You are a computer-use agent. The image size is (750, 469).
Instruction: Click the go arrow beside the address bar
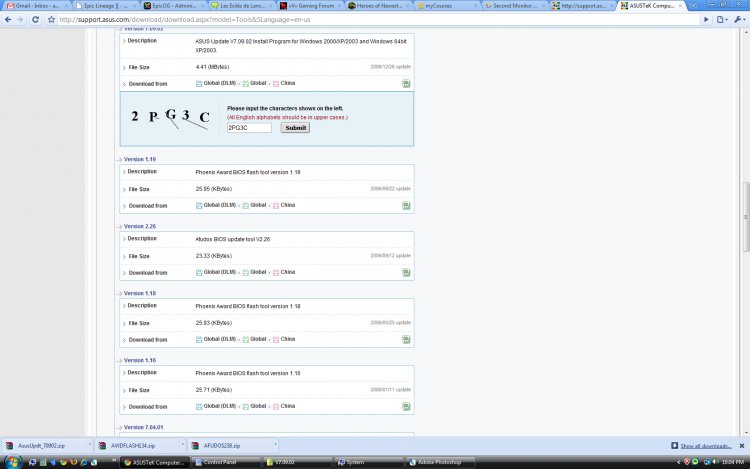click(x=706, y=20)
